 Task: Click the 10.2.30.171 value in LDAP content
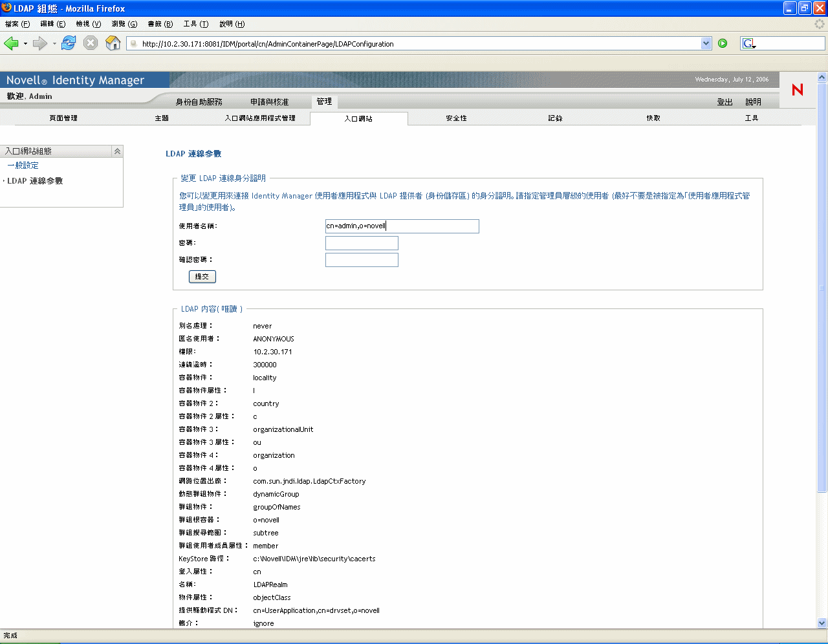tap(272, 352)
